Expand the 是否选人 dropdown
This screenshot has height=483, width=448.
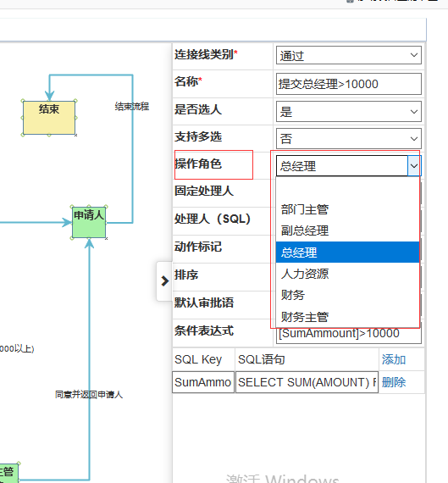click(x=349, y=112)
